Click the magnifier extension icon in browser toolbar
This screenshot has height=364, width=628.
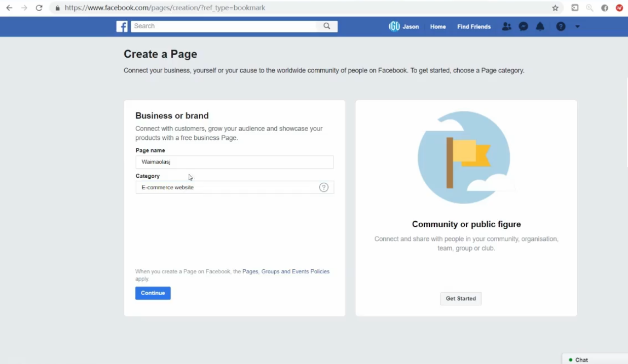coord(589,8)
